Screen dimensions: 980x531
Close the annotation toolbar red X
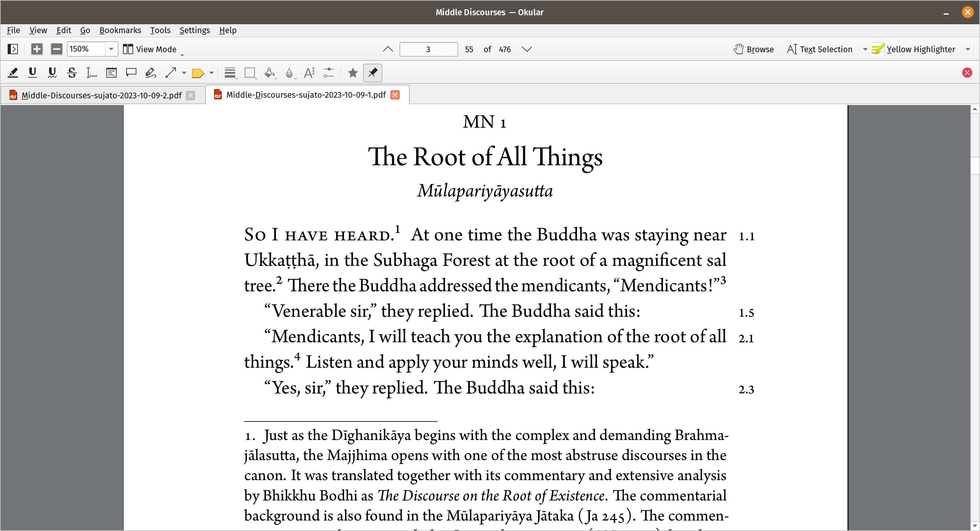967,73
